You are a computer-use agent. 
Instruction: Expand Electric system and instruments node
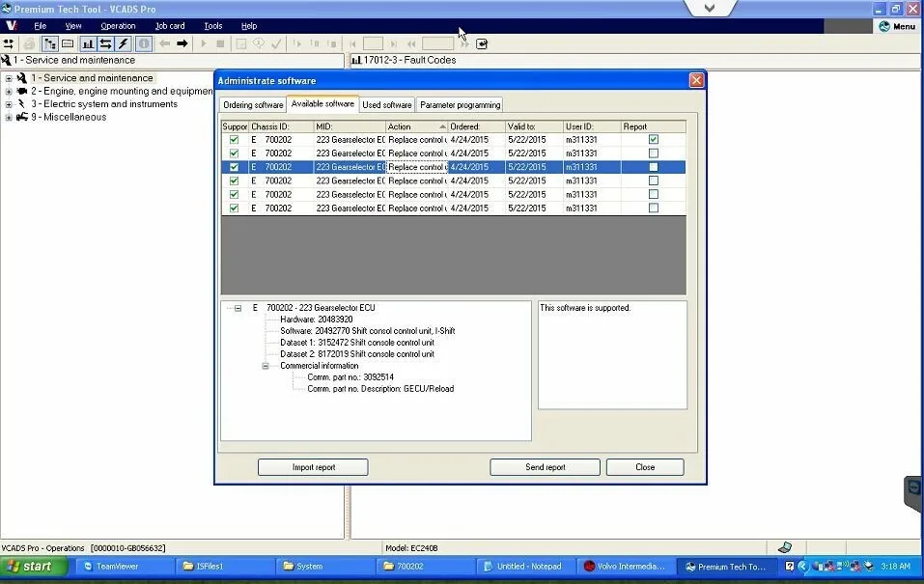click(x=9, y=104)
